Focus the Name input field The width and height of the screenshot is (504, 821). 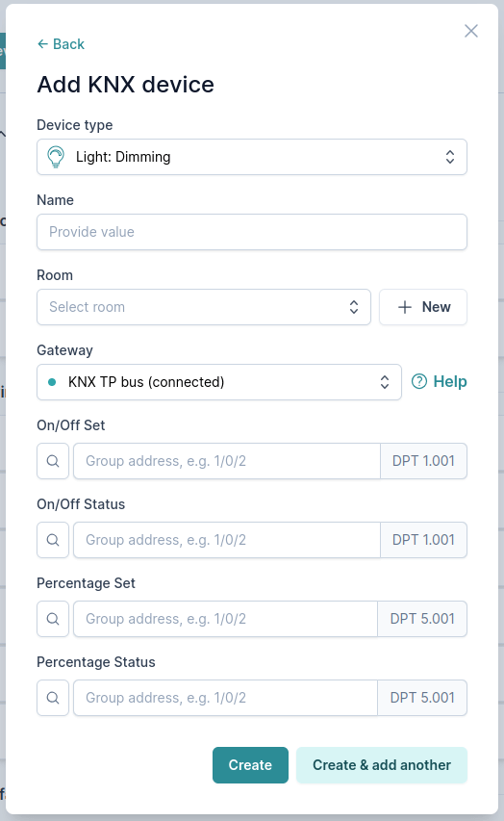pyautogui.click(x=252, y=231)
